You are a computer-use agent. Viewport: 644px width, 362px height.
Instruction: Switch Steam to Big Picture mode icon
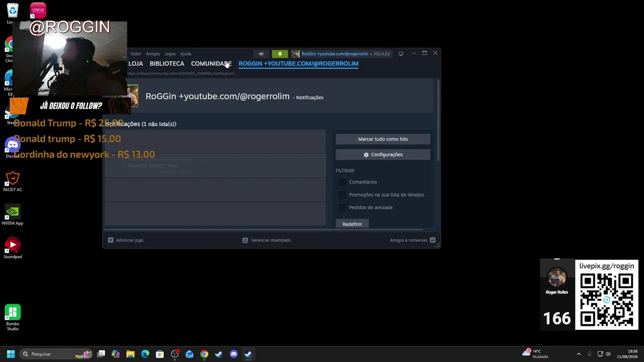coord(400,54)
